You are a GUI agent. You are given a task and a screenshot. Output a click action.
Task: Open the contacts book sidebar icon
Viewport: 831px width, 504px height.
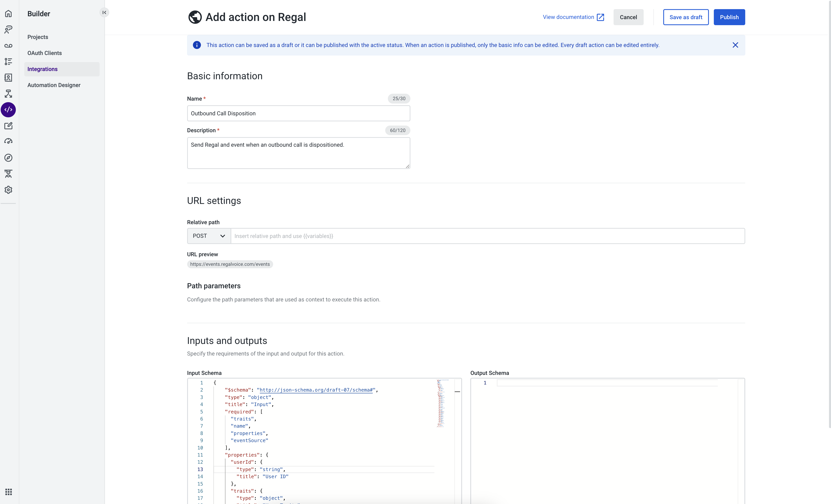pos(8,78)
